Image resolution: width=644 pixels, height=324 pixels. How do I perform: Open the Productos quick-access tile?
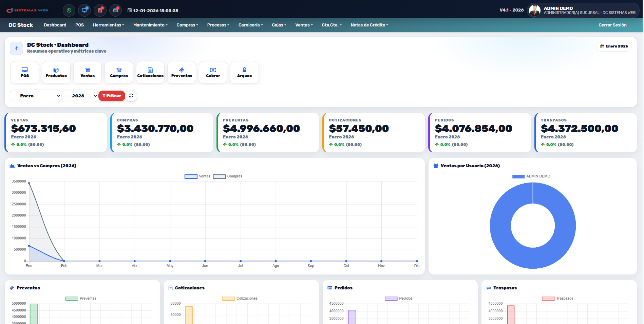click(x=56, y=72)
